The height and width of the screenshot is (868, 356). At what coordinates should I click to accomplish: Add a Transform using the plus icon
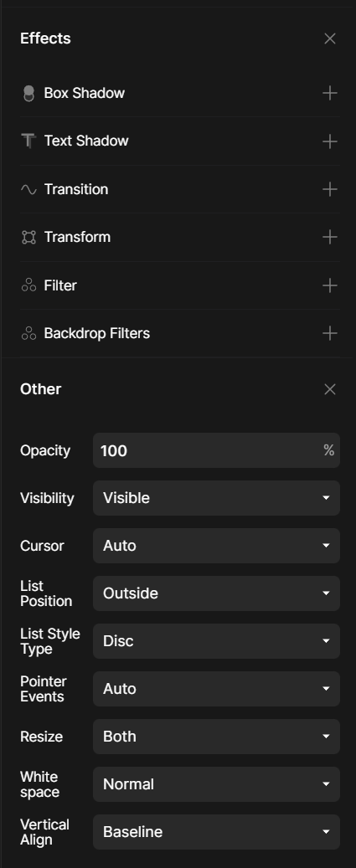tap(330, 237)
